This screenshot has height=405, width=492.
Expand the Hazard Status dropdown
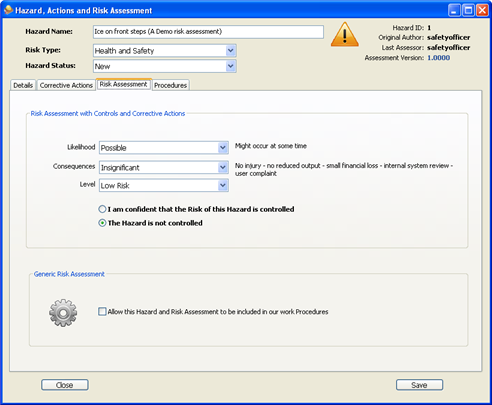pyautogui.click(x=230, y=66)
